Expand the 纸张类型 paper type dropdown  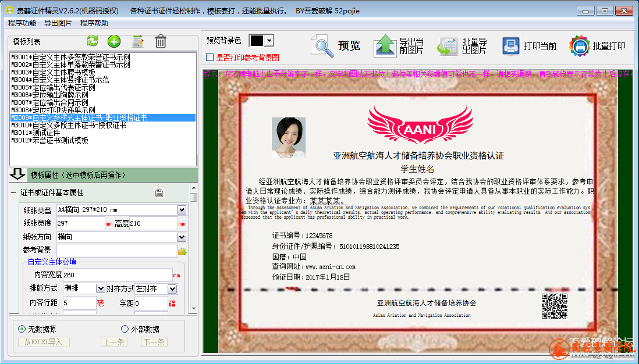pos(182,210)
